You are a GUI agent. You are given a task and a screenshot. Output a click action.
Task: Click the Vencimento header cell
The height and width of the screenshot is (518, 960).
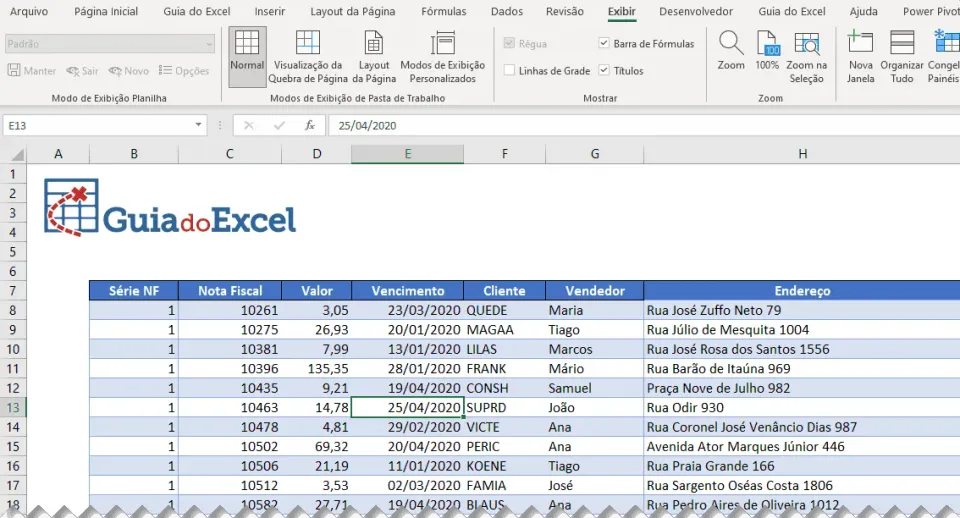coord(408,291)
